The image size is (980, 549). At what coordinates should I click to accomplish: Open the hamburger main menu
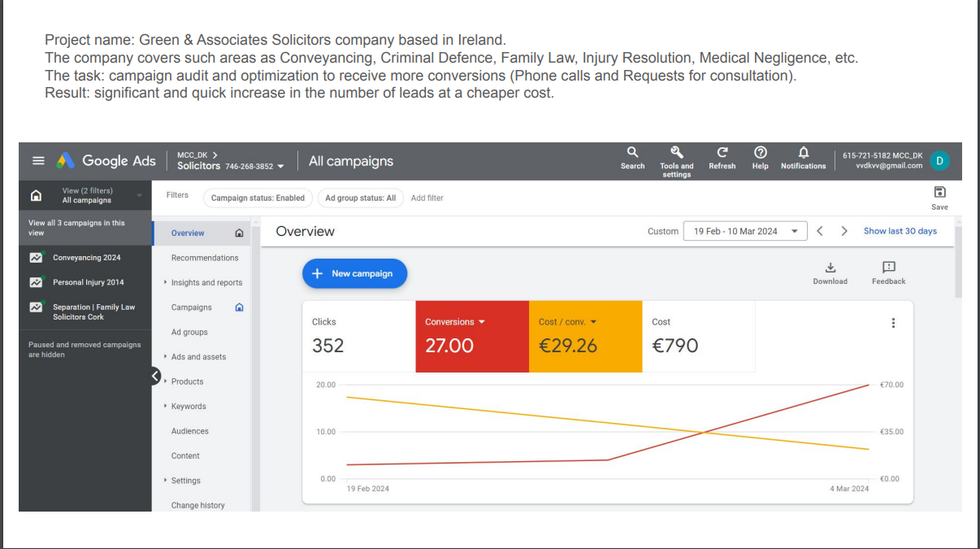(38, 161)
